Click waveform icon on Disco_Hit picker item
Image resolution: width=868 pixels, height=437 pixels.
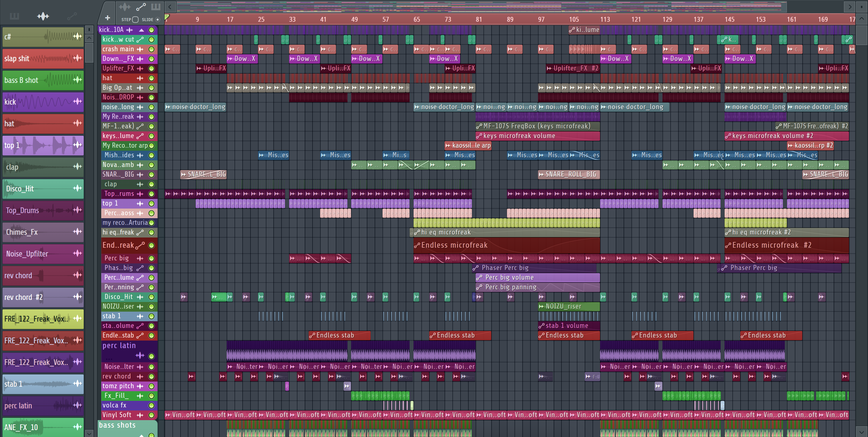click(x=77, y=188)
